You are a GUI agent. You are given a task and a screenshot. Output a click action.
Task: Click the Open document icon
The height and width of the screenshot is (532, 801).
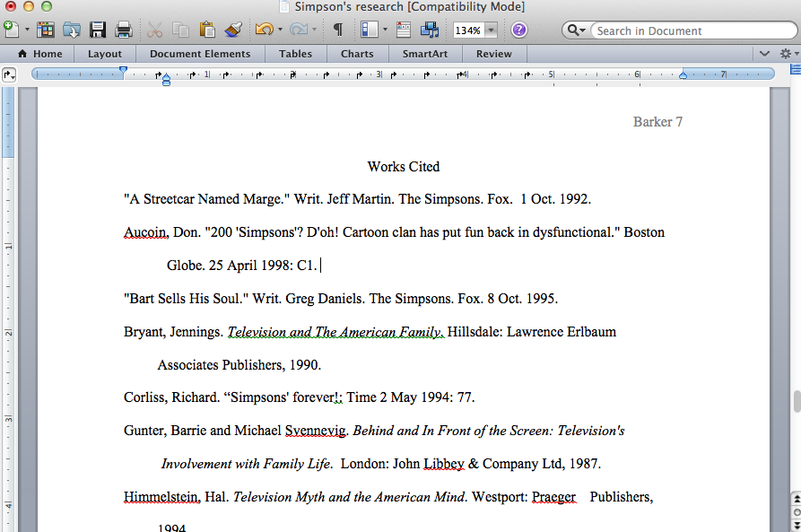tap(72, 30)
